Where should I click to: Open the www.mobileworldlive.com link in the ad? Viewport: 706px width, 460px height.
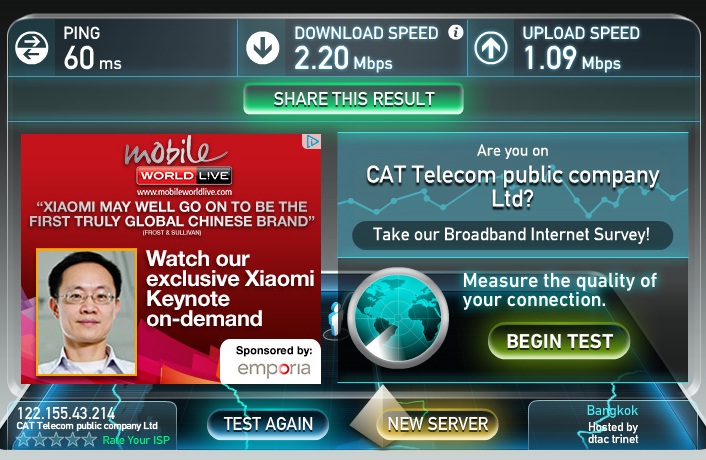pyautogui.click(x=184, y=192)
